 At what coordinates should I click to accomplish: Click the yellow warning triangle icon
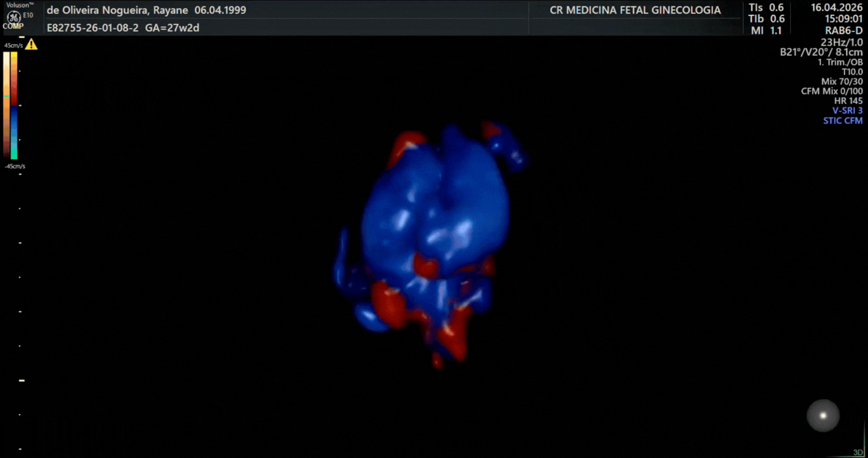31,45
